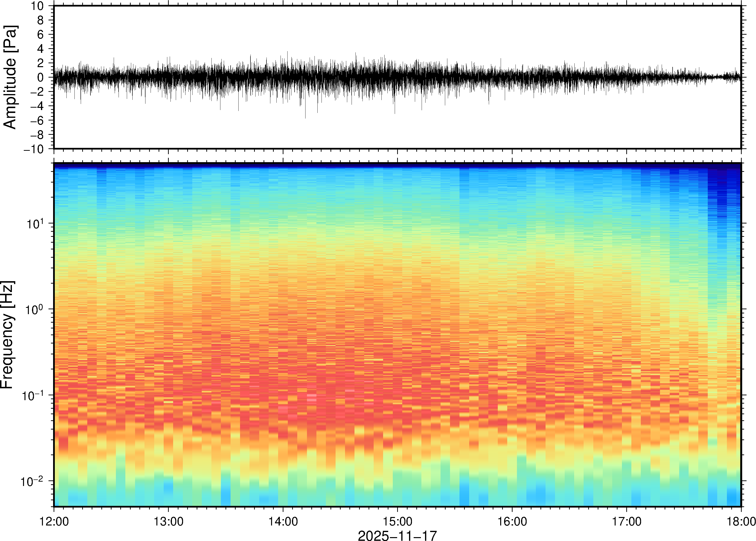Click the 0 amplitude tick label
756x541 pixels.
click(41, 77)
